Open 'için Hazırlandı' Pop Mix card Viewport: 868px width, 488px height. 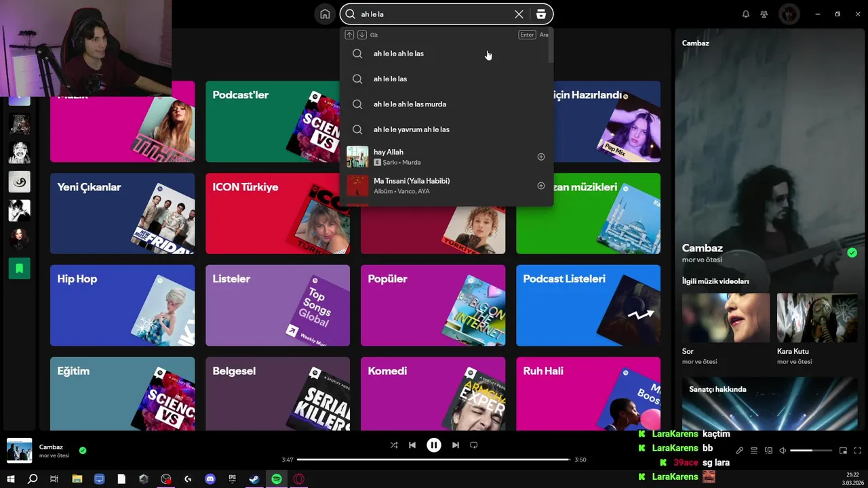pos(607,122)
